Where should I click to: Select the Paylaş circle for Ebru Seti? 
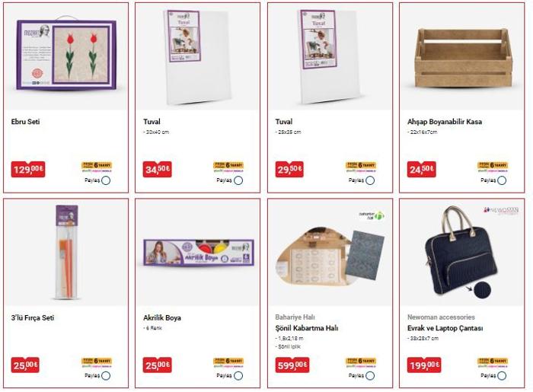[x=106, y=180]
